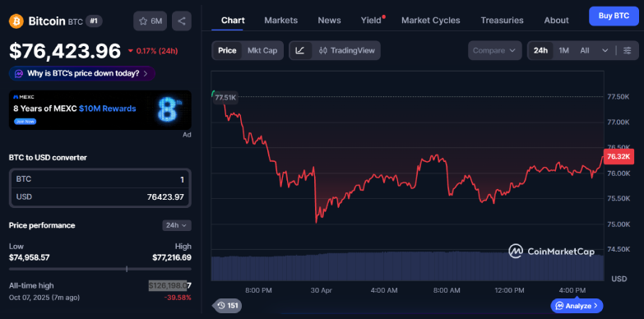
Task: Click the 77.51K chart start label
Action: point(225,97)
